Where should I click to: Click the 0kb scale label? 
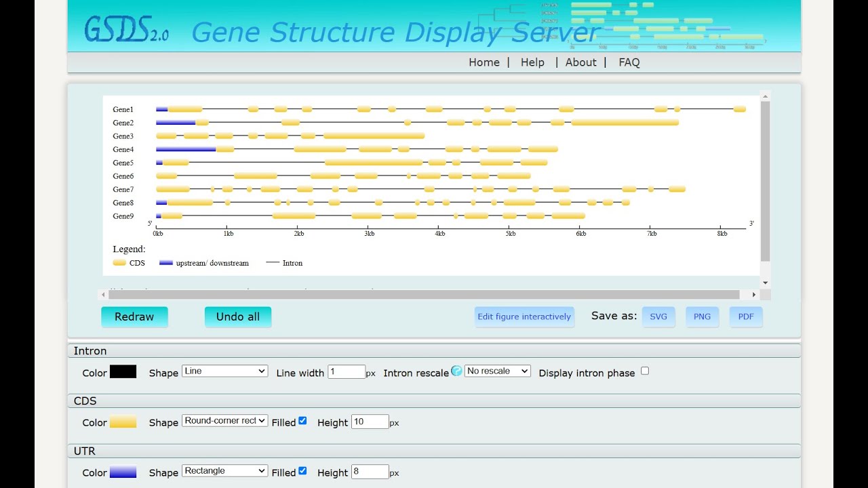click(158, 234)
